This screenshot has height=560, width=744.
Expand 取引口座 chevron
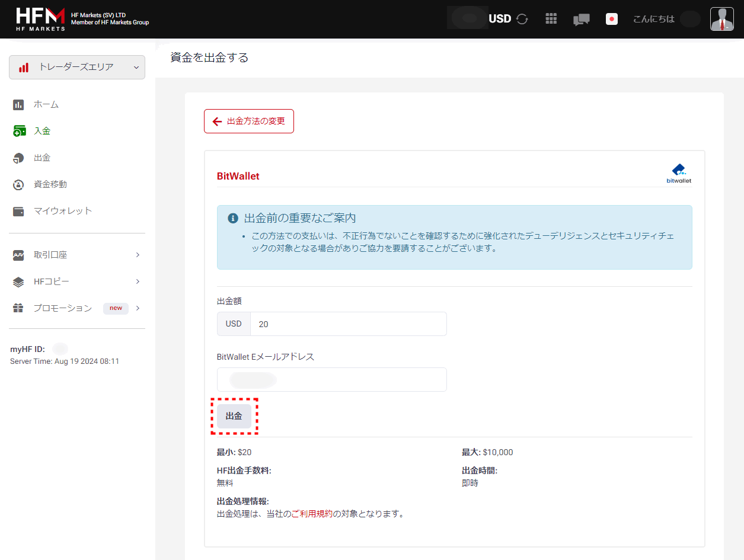point(138,255)
